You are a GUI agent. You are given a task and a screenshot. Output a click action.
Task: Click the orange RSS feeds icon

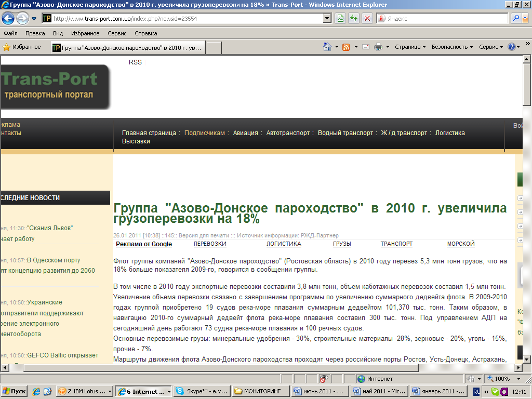pos(346,47)
